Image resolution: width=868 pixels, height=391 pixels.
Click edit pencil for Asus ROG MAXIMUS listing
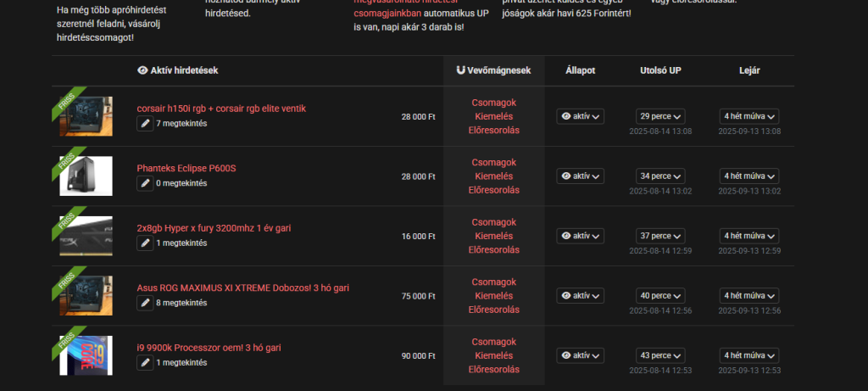146,303
